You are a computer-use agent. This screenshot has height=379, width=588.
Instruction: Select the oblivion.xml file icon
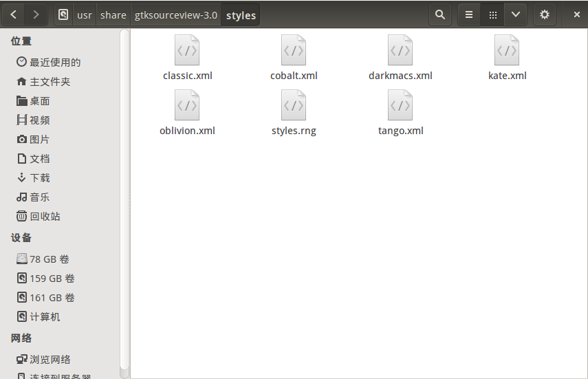[x=187, y=105]
